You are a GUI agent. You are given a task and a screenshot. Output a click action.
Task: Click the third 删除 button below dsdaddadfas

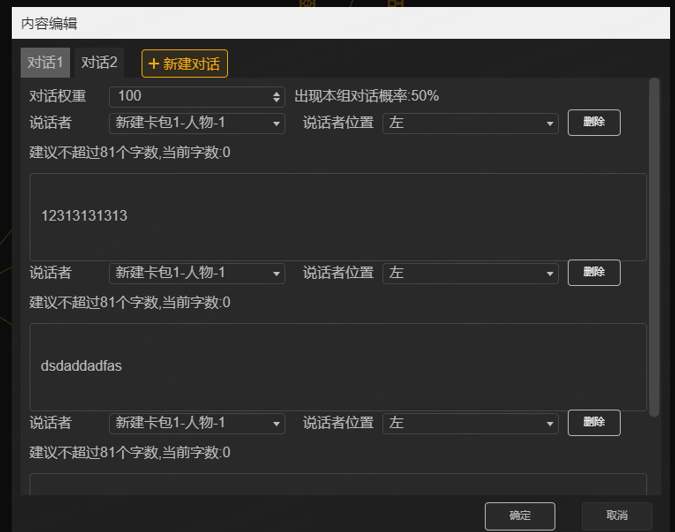pos(594,423)
